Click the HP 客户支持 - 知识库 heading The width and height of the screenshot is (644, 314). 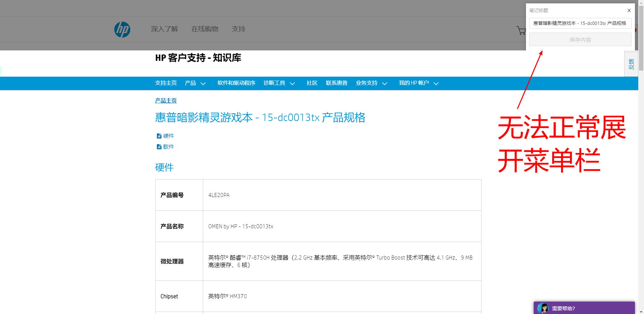tap(198, 58)
